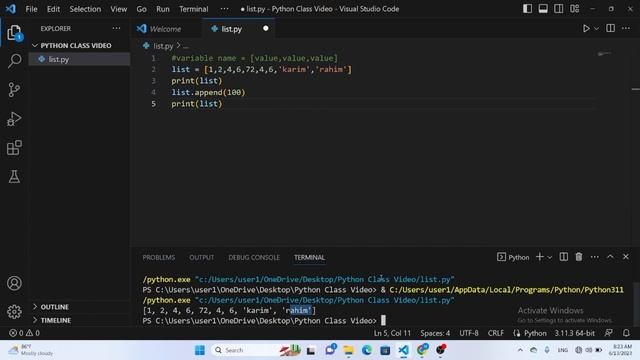Select list.py in the file explorer
The height and width of the screenshot is (360, 640).
click(x=79, y=60)
